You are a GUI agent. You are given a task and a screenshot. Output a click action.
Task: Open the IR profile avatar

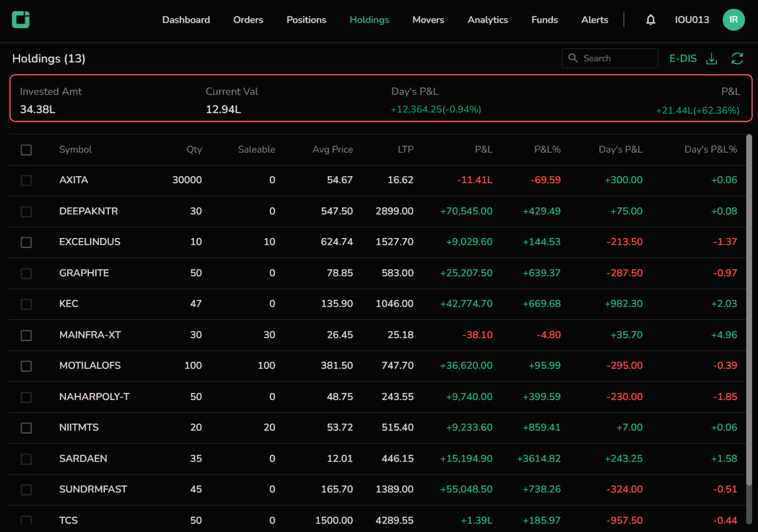(734, 20)
